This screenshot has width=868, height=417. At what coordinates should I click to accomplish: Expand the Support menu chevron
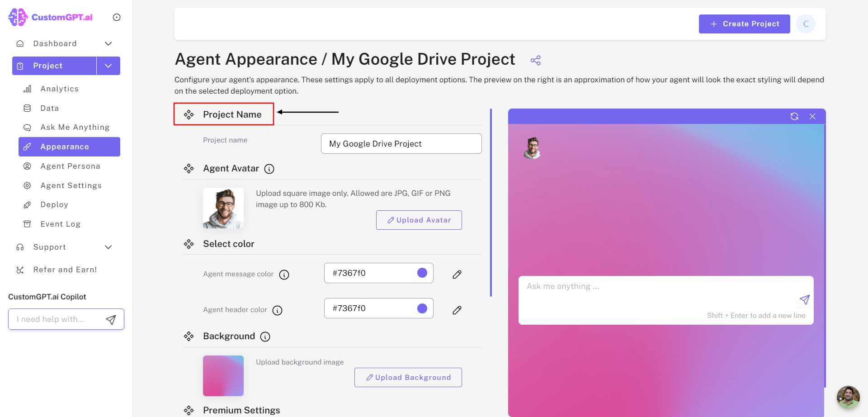pyautogui.click(x=108, y=247)
